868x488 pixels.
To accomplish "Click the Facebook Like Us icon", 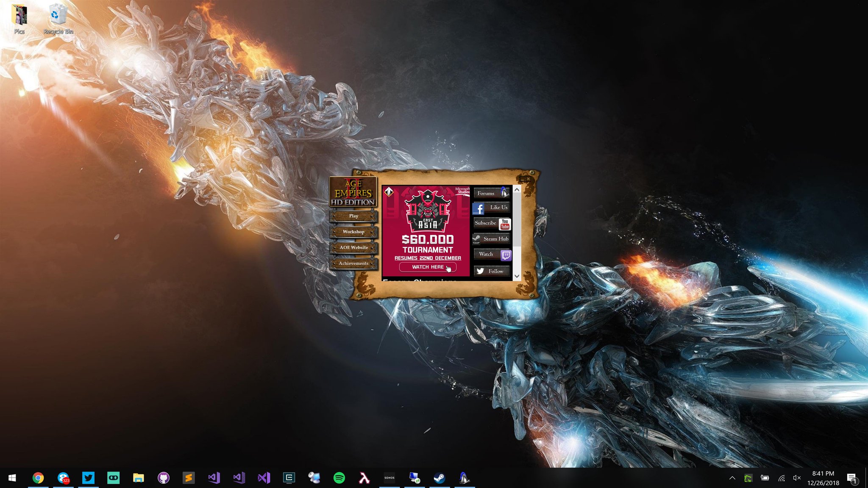I will point(479,208).
